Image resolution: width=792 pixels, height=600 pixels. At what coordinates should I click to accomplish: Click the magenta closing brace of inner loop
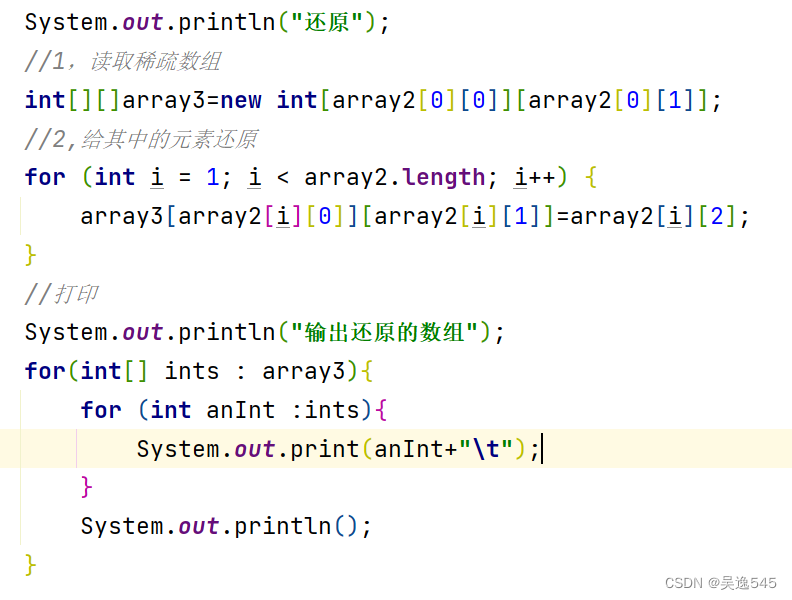pyautogui.click(x=86, y=487)
